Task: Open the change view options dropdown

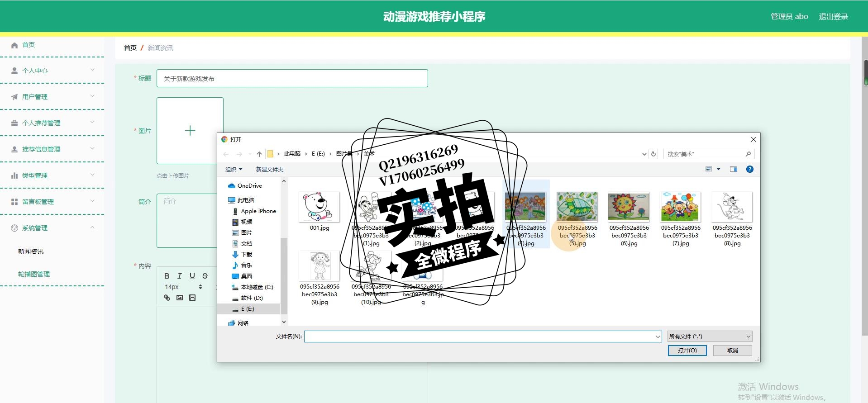Action: [x=718, y=169]
